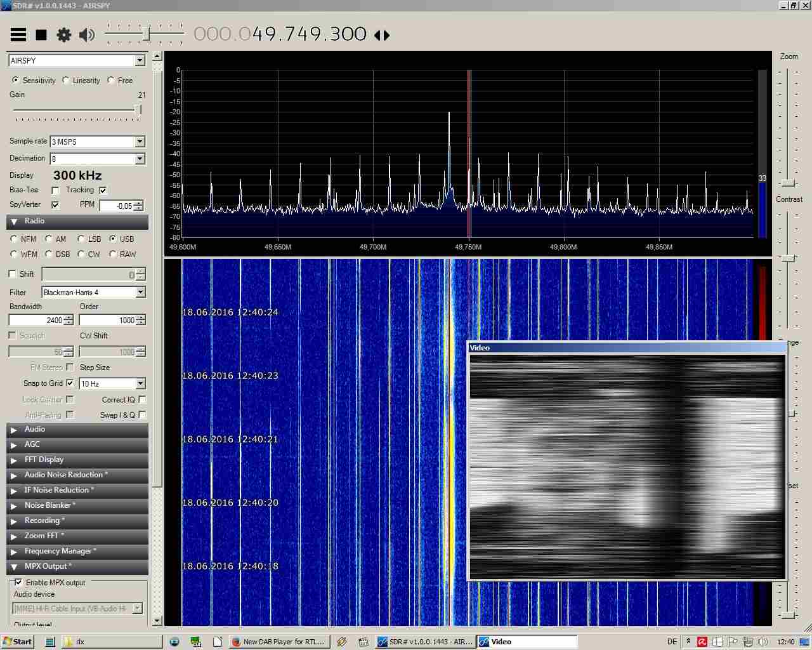Open the settings gear icon

(64, 35)
